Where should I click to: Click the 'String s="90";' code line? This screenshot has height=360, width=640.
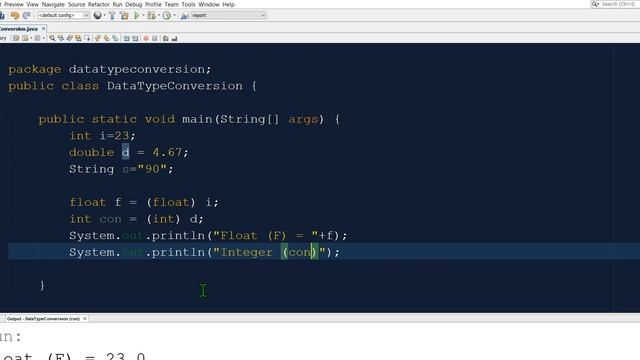pos(121,169)
